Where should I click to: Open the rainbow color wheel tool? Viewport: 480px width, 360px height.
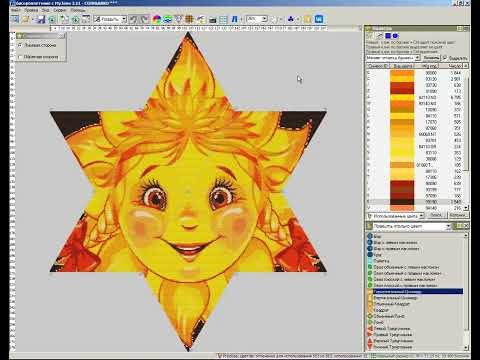pos(157,19)
